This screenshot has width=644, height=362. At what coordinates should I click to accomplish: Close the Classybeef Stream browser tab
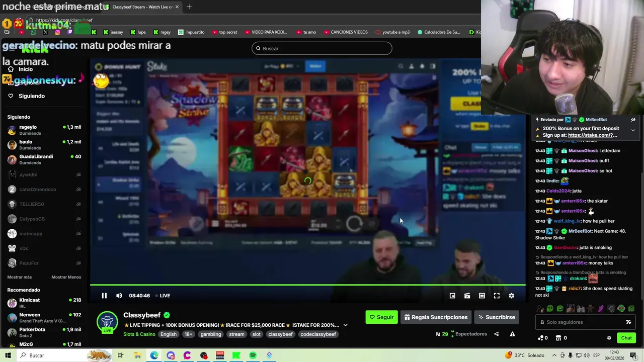click(x=178, y=7)
